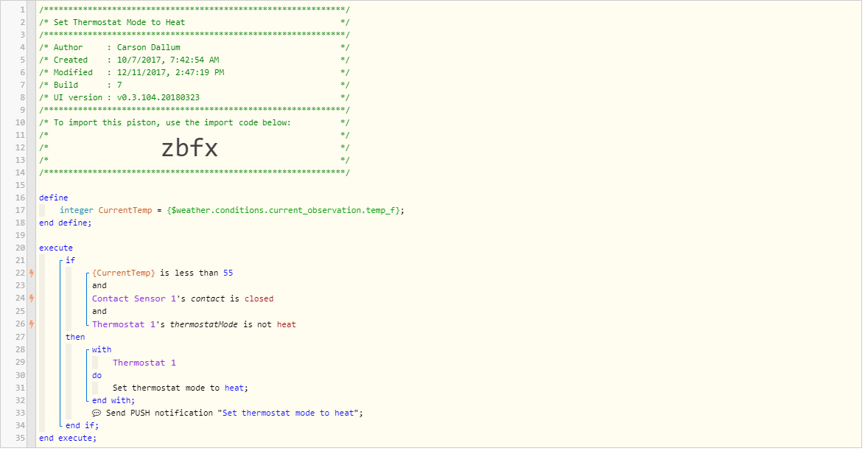Screen dimensions: 868x454
Task: Click the 'if' keyword on line 21
Action: [x=70, y=260]
